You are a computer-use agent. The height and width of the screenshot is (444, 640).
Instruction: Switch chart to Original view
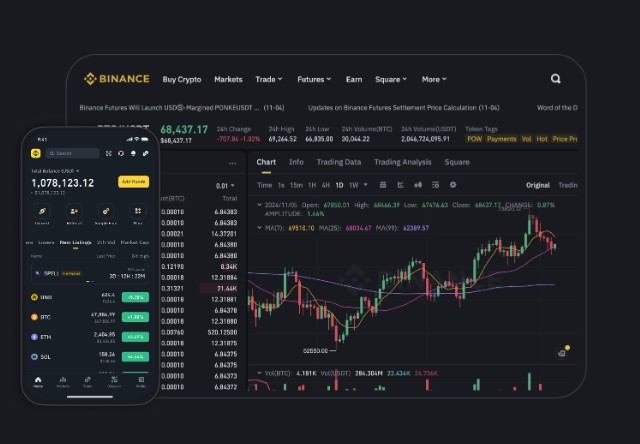click(538, 185)
